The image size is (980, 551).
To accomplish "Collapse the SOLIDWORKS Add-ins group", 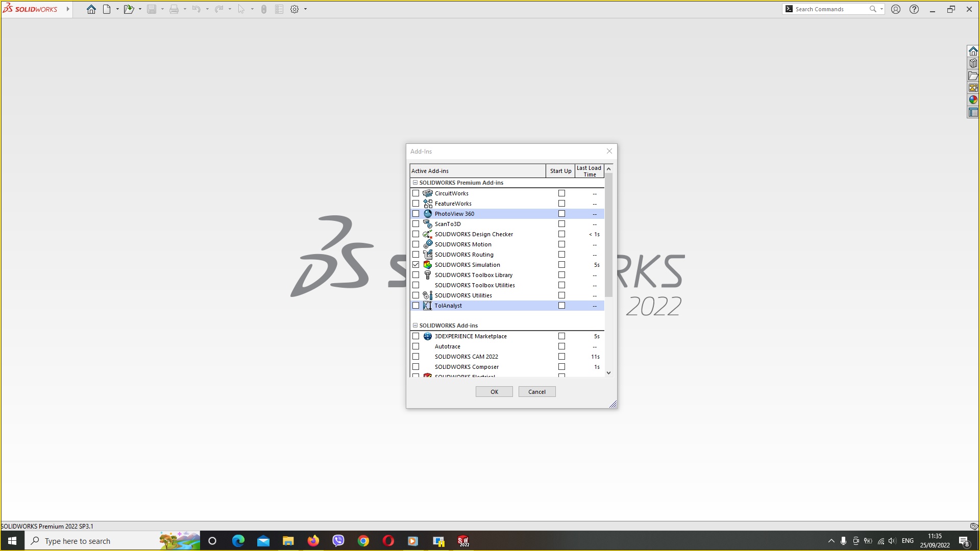I will (x=415, y=325).
